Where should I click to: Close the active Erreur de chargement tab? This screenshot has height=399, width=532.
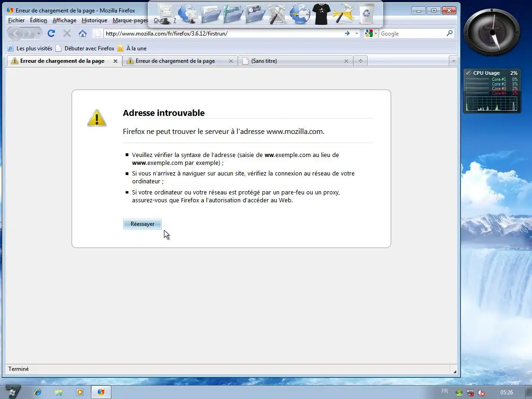(115, 61)
